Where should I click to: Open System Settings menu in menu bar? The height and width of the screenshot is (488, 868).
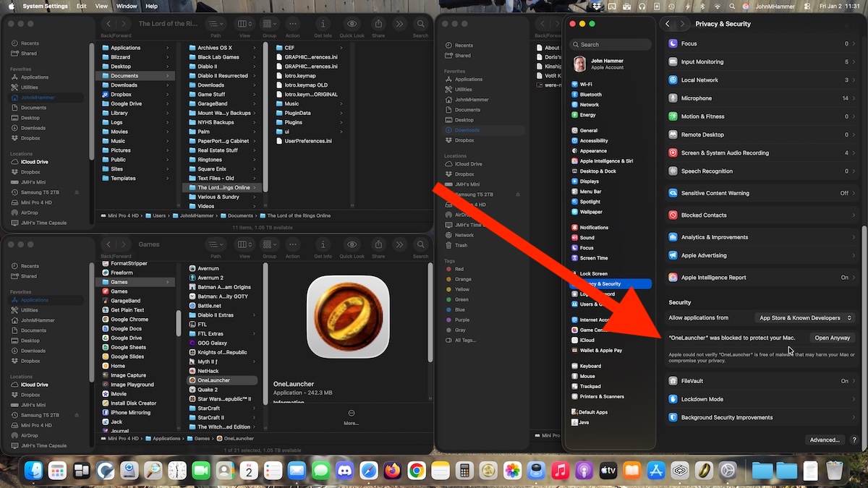coord(45,6)
